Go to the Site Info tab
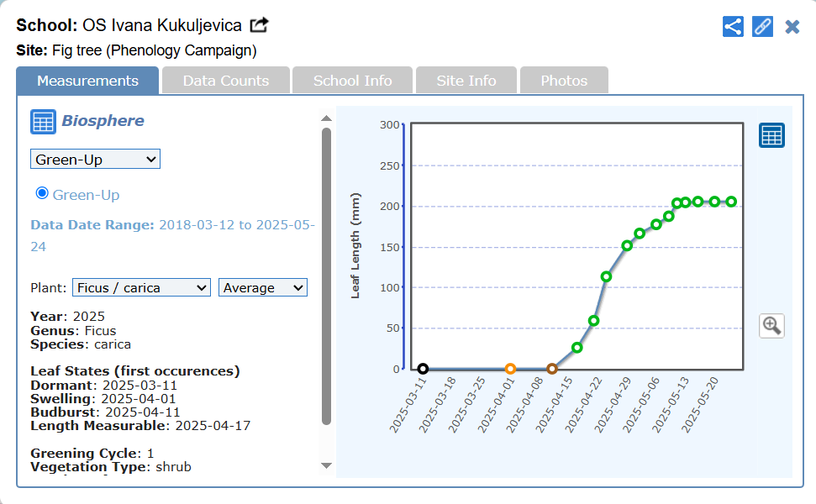 [x=466, y=81]
